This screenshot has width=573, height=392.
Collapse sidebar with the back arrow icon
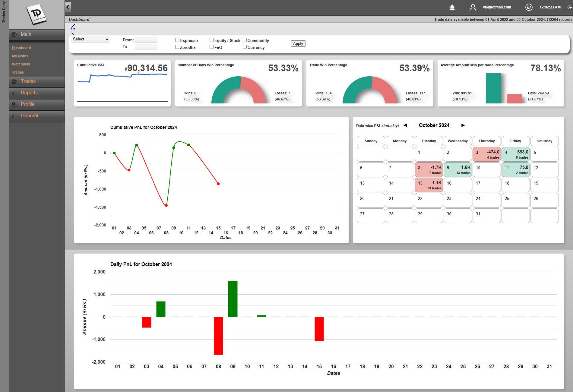[68, 7]
